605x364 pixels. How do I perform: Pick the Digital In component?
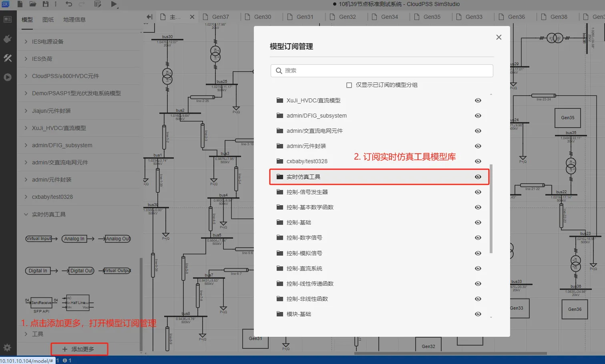tap(41, 271)
